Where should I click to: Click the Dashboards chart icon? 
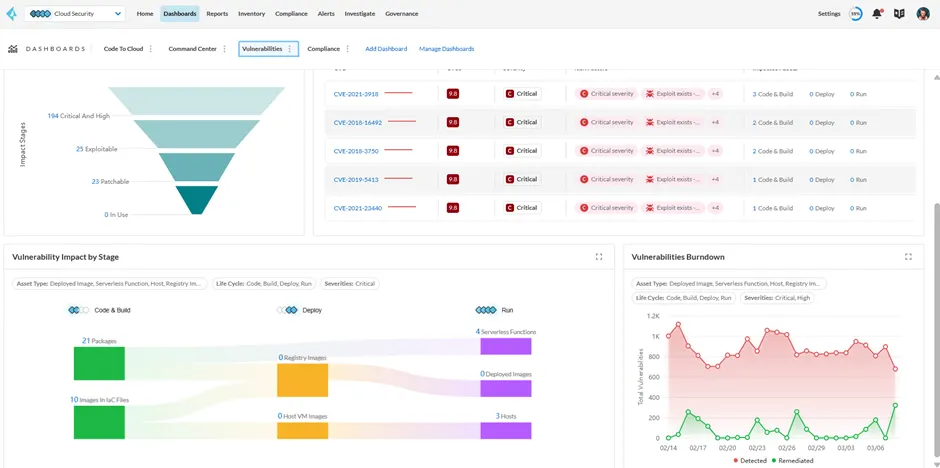pyautogui.click(x=13, y=49)
